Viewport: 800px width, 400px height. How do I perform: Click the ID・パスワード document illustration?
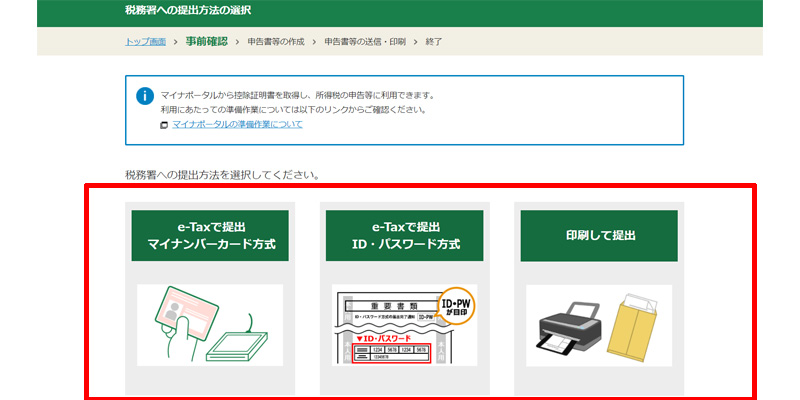point(405,325)
